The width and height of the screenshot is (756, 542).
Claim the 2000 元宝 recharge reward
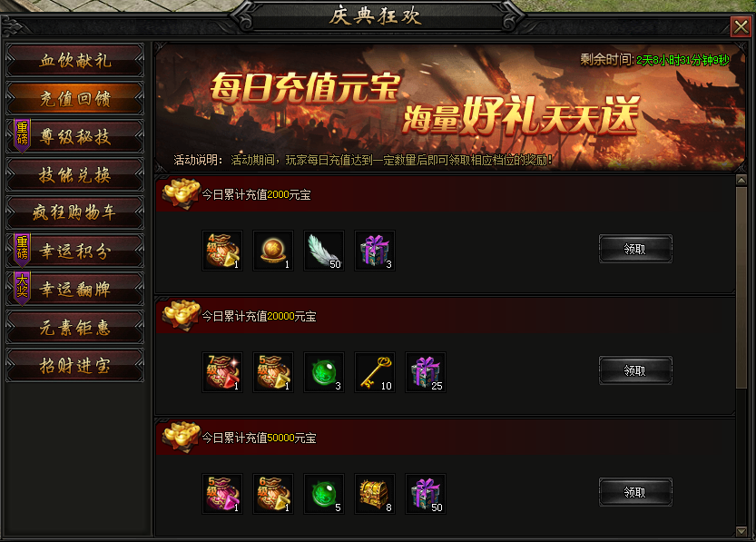point(635,249)
